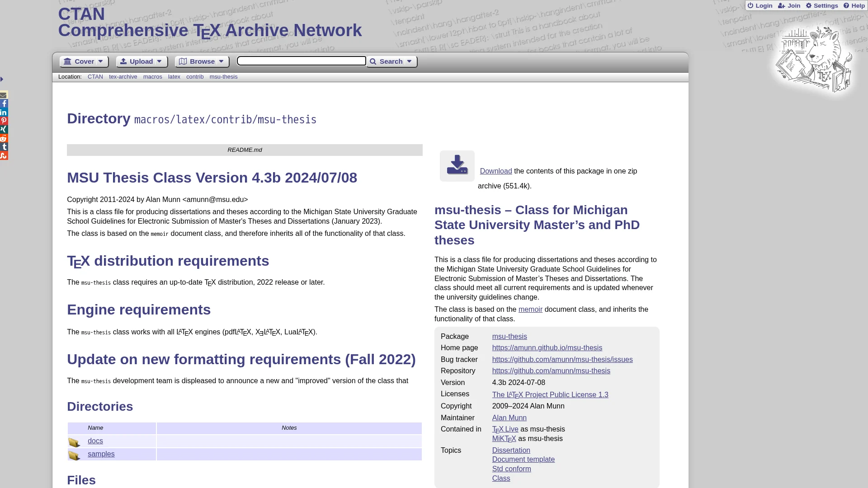The width and height of the screenshot is (868, 488).
Task: Open the samples directory
Action: (101, 454)
